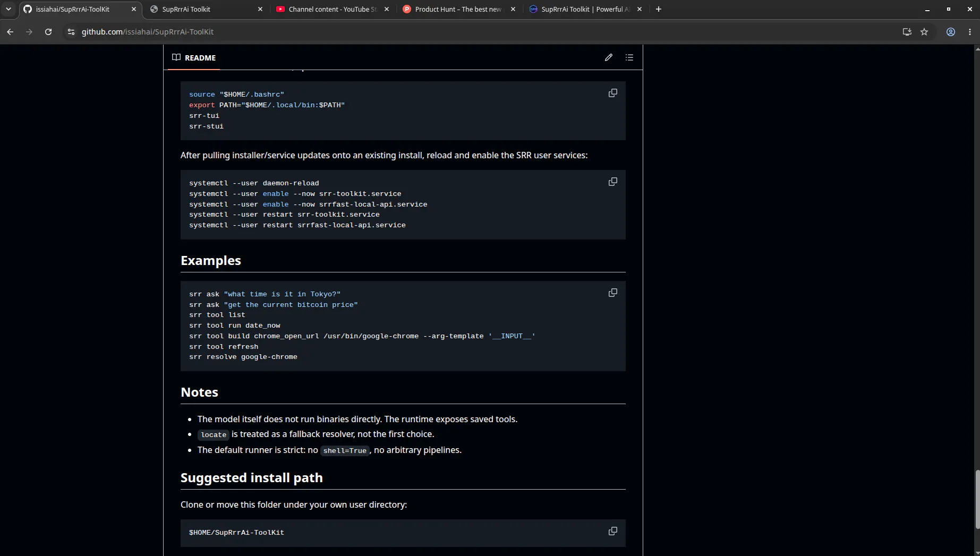Viewport: 980px width, 556px height.
Task: Click the inline 'shell=True' code text
Action: click(x=345, y=451)
